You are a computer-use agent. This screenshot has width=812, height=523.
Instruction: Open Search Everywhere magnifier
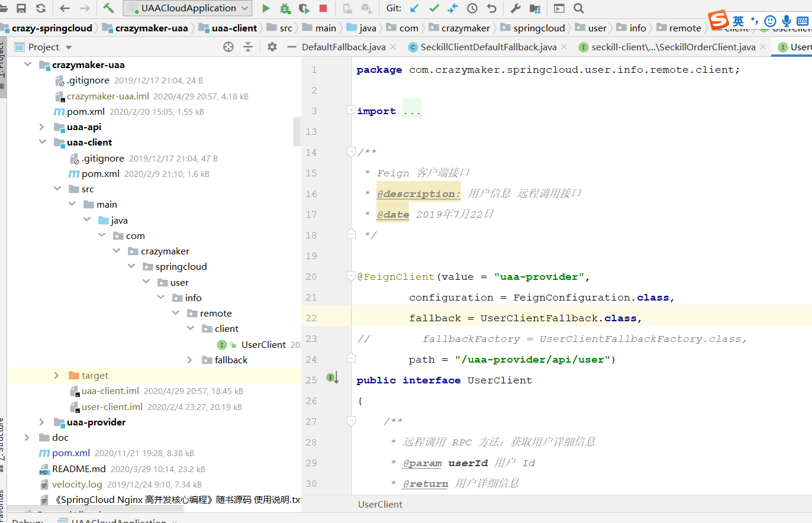[579, 8]
